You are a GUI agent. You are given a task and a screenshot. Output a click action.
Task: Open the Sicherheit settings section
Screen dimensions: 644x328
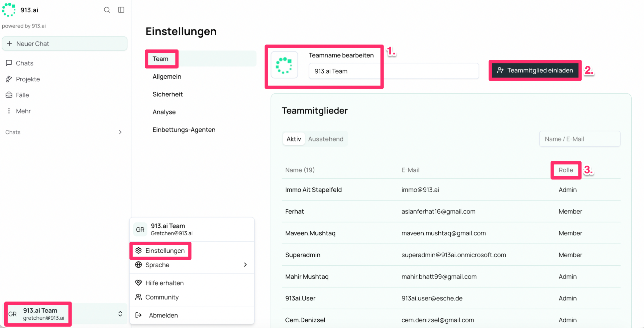[167, 94]
